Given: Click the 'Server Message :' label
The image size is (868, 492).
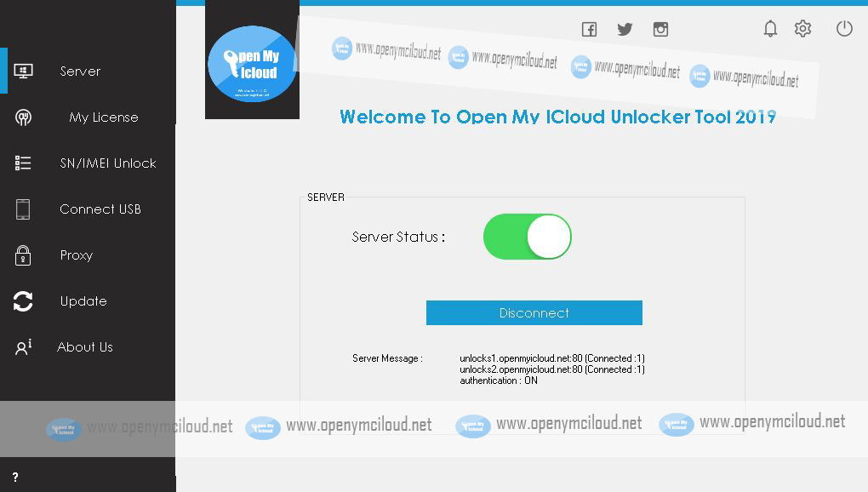Looking at the screenshot, I should 387,358.
